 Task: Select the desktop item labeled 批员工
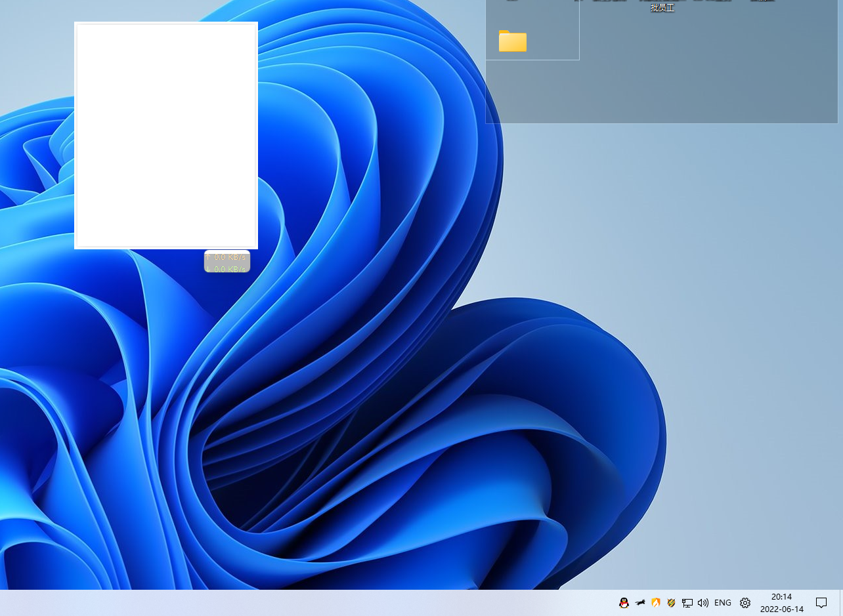[x=662, y=7]
